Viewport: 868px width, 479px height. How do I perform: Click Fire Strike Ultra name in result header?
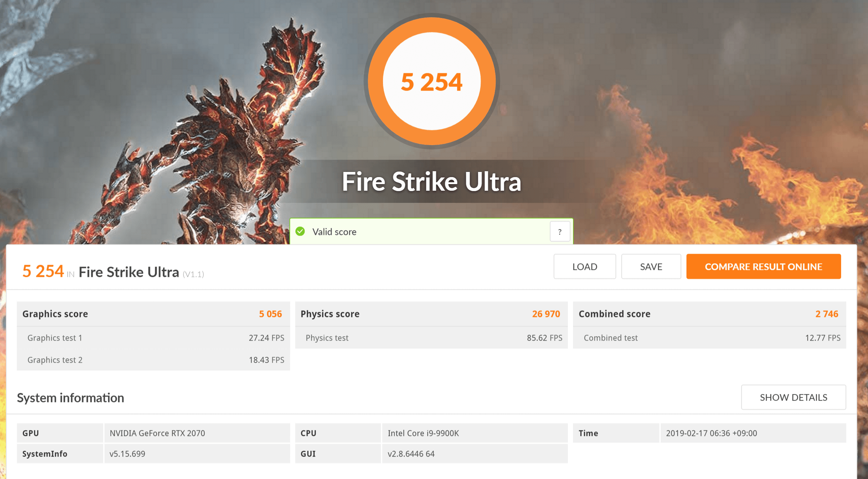coord(129,272)
